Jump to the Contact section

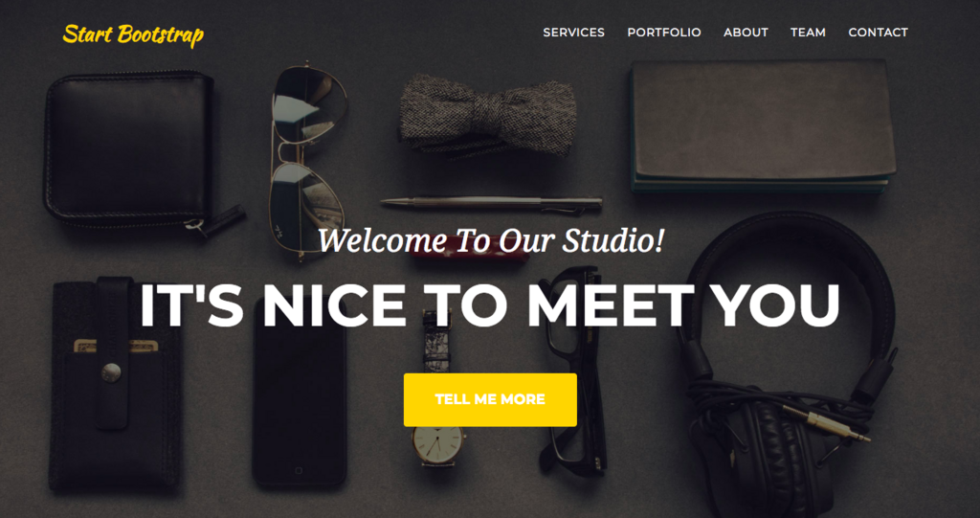[x=879, y=33]
